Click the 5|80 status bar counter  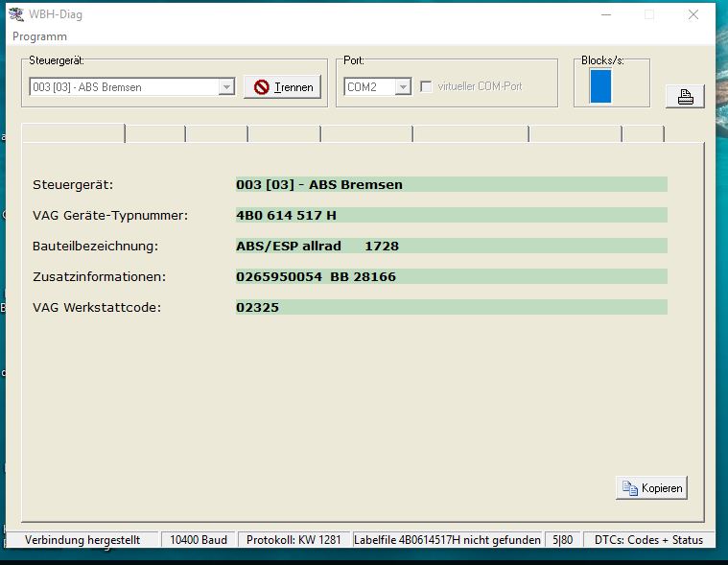pyautogui.click(x=563, y=540)
